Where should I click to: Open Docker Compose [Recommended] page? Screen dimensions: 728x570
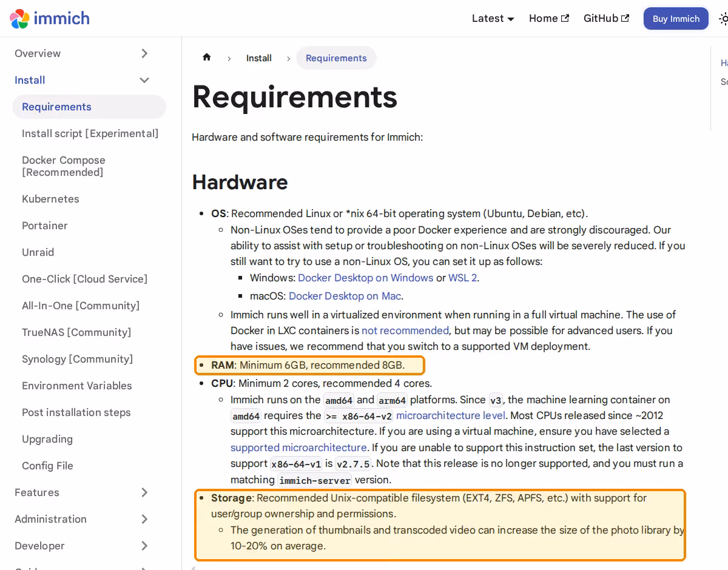[64, 166]
